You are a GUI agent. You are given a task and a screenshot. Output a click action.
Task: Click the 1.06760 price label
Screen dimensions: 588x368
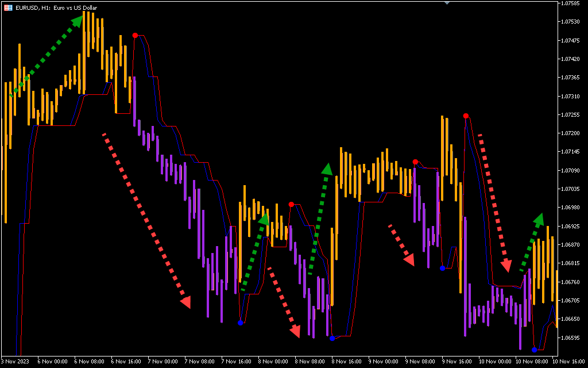coord(571,282)
